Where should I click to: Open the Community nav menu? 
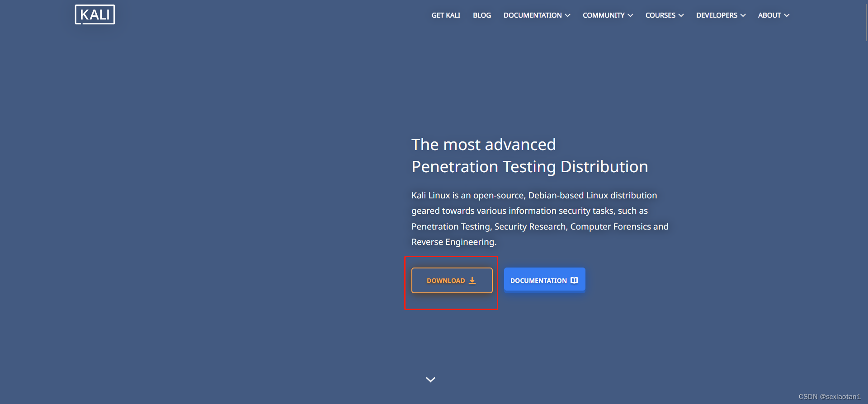(x=604, y=15)
